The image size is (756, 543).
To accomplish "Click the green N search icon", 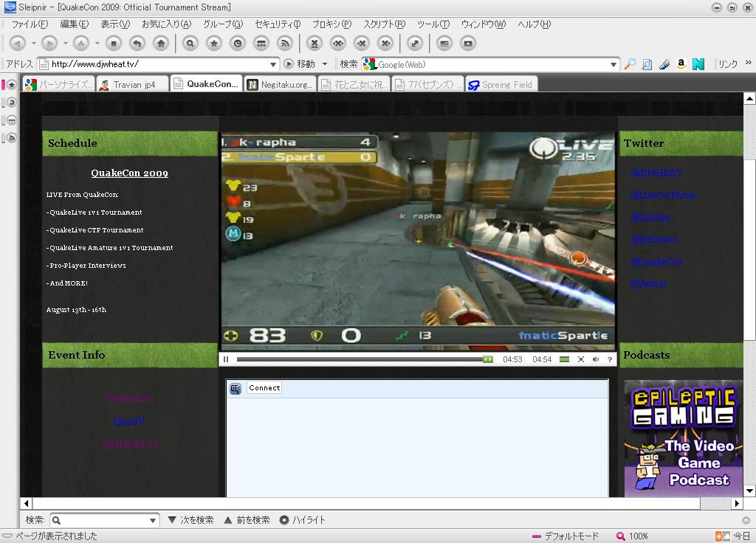I will (x=698, y=64).
